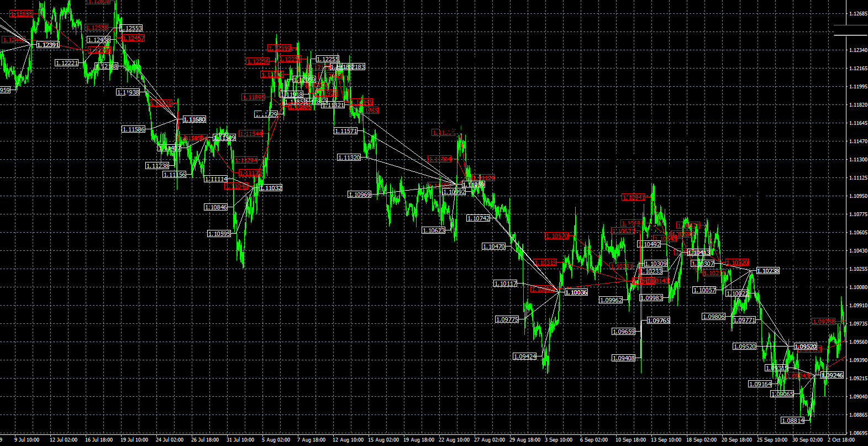
Task: Select the 1.10846 price label
Action: (216, 207)
